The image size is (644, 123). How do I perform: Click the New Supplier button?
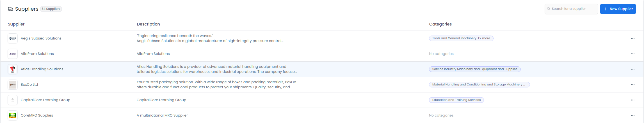[x=618, y=9]
